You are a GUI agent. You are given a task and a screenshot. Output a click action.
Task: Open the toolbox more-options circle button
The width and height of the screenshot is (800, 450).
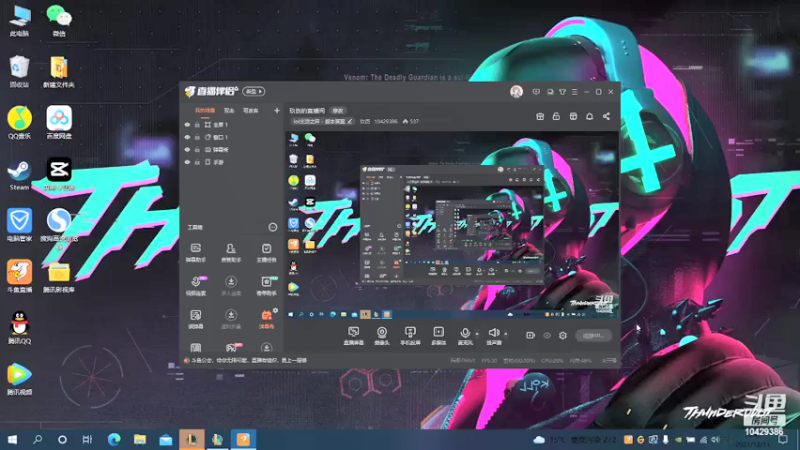click(273, 227)
